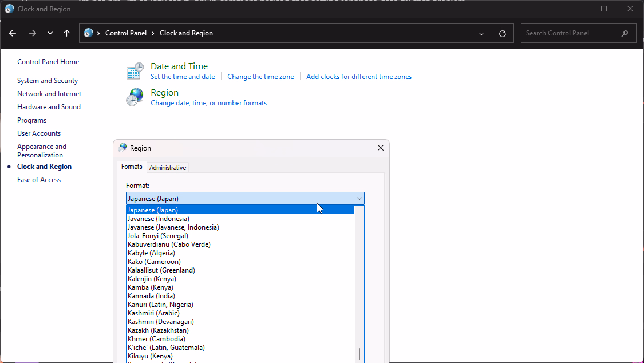Image resolution: width=644 pixels, height=363 pixels.
Task: Click the Date and Time clock icon
Action: [135, 71]
